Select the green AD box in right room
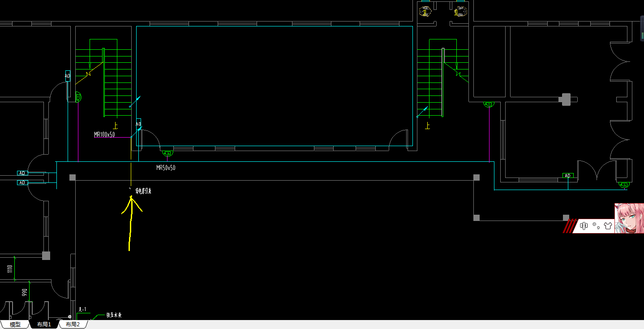 pyautogui.click(x=568, y=176)
